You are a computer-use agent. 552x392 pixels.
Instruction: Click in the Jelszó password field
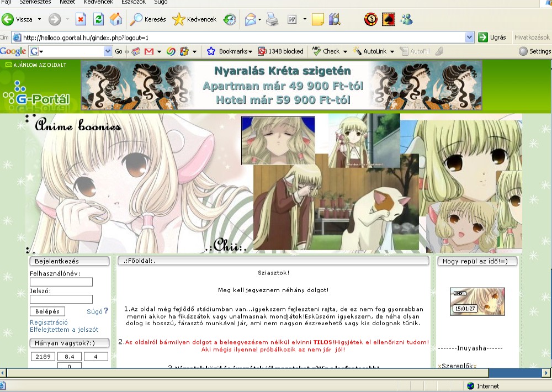pos(61,299)
